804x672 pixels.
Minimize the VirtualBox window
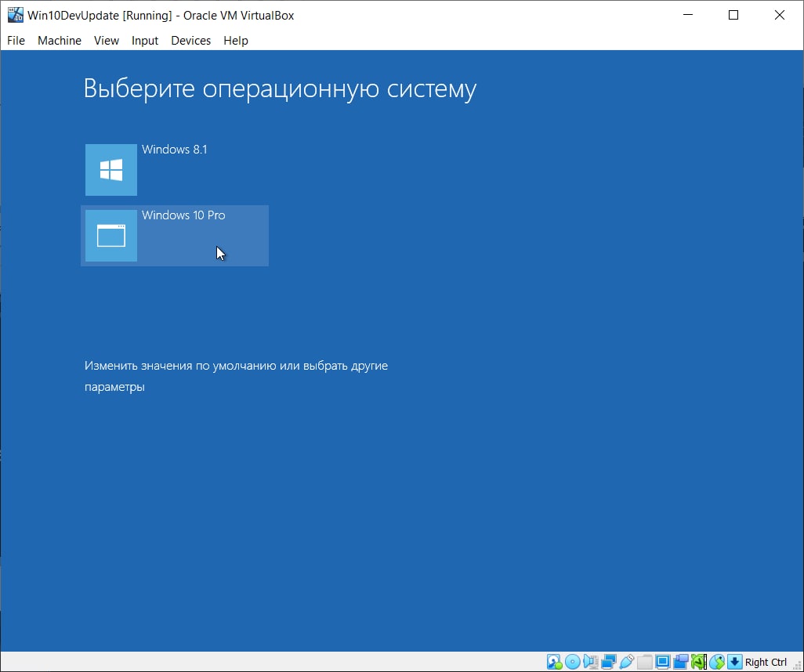[x=688, y=15]
